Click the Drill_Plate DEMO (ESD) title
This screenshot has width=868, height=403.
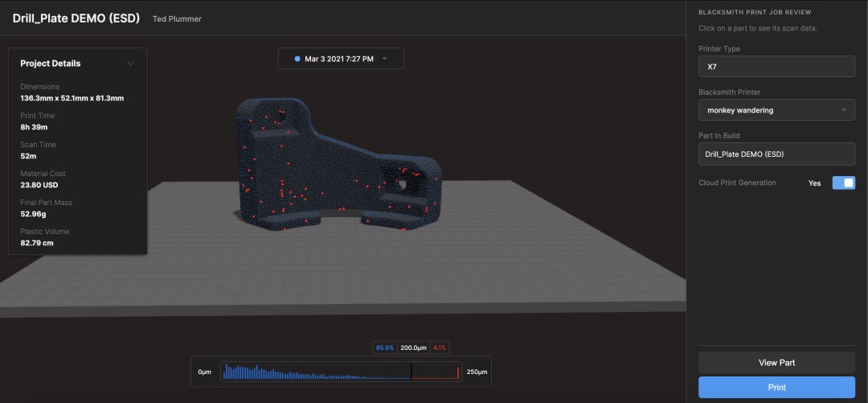(76, 18)
